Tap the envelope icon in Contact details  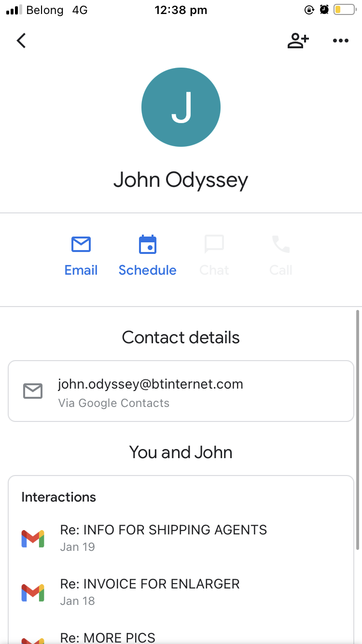pos(33,391)
